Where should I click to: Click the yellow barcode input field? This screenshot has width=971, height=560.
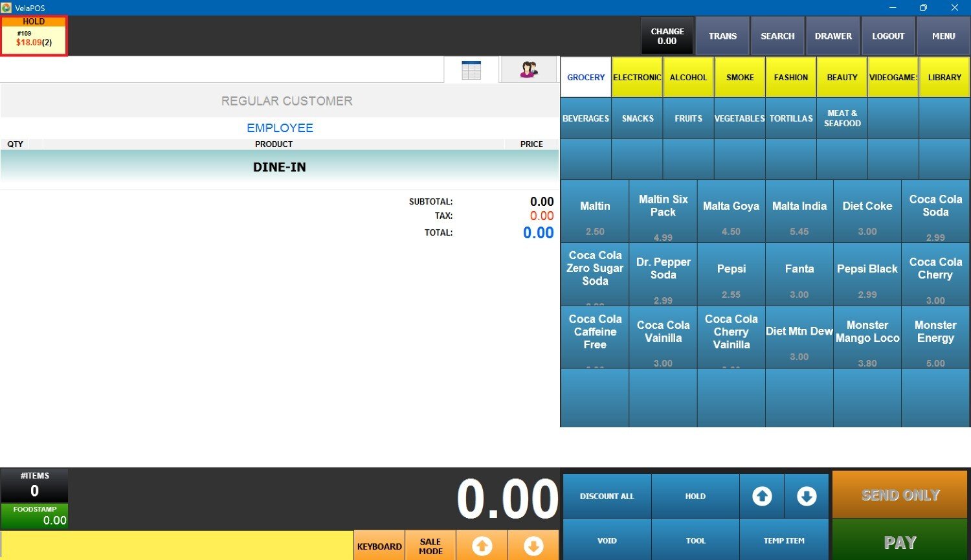pos(177,546)
